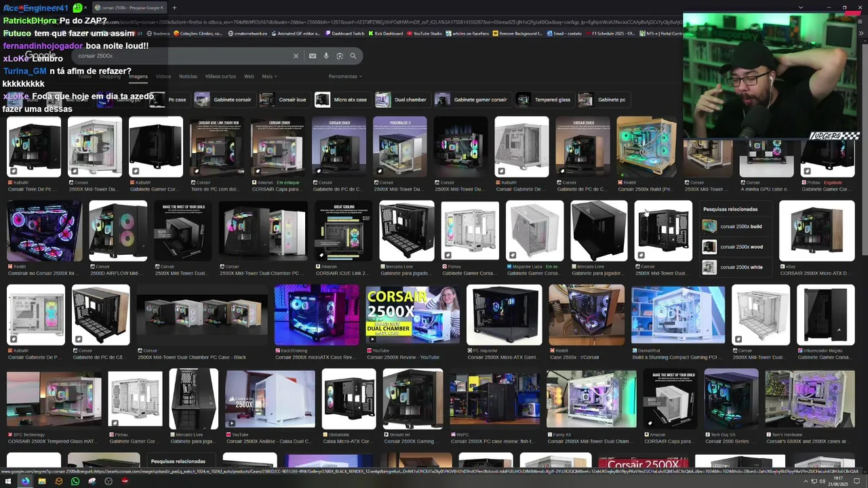This screenshot has width=868, height=488.
Task: Open the BPC Technology Tempered Glass image
Action: 54,399
